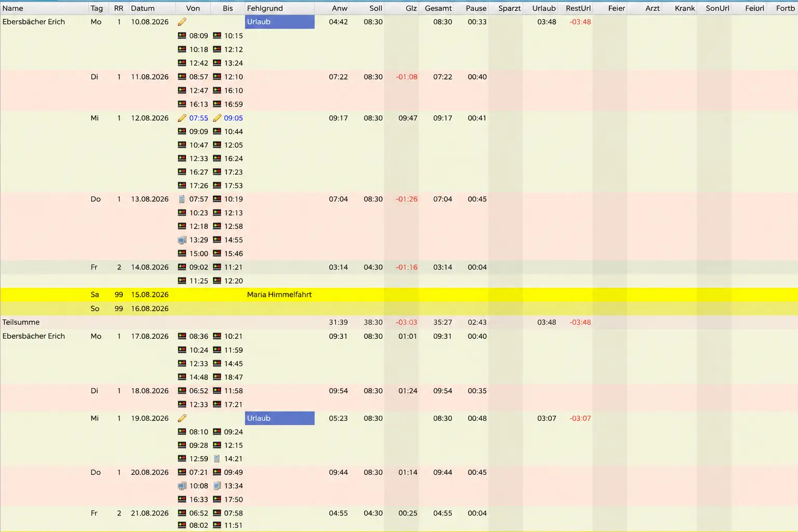This screenshot has height=532, width=798.
Task: Sort by the Name column header
Action: point(44,8)
